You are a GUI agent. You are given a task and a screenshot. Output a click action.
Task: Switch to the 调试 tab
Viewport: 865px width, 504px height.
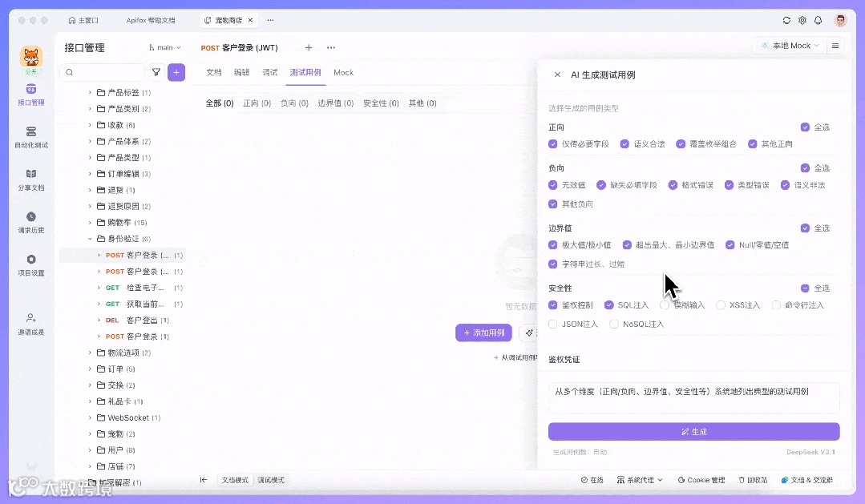269,72
